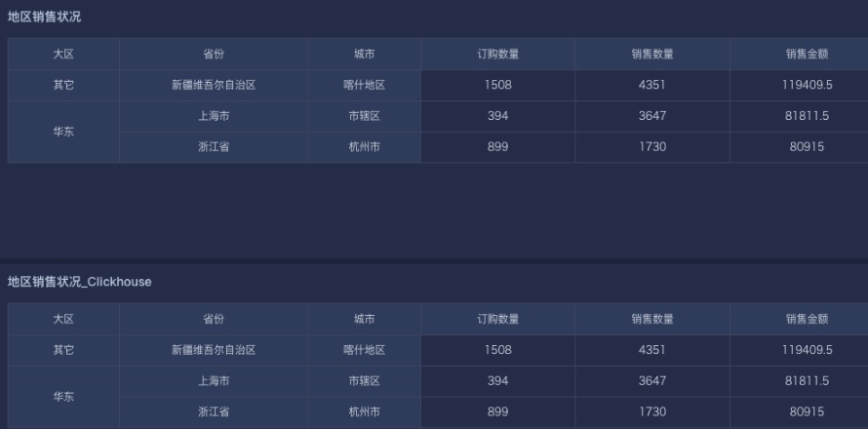868x429 pixels.
Task: Click 其它 cell in the Clickhouse table
Action: pyautogui.click(x=63, y=350)
